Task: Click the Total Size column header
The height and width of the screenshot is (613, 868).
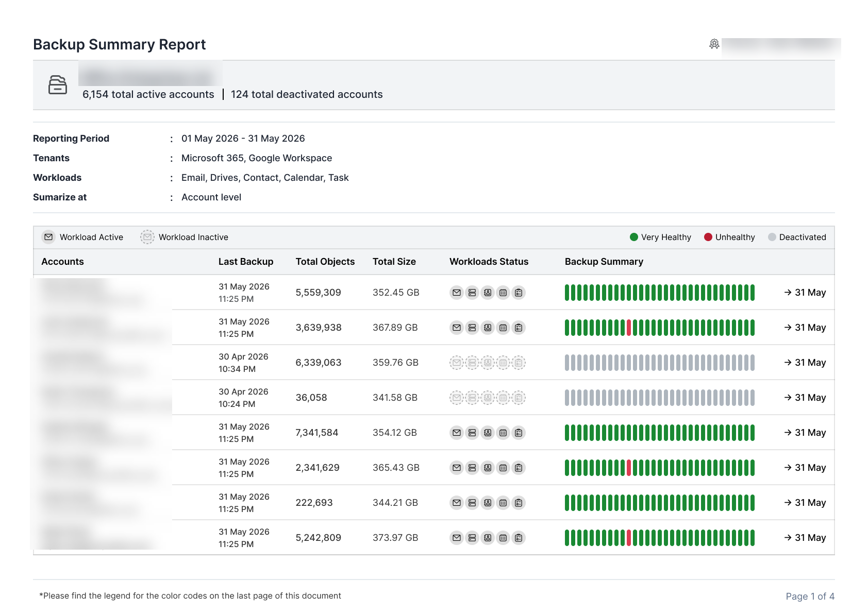Action: coord(394,262)
